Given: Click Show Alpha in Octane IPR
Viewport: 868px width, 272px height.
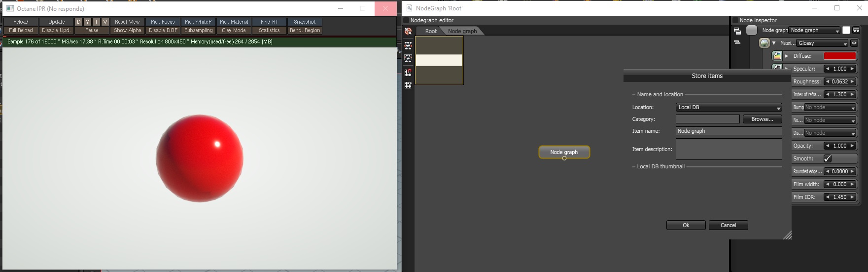Looking at the screenshot, I should (127, 30).
